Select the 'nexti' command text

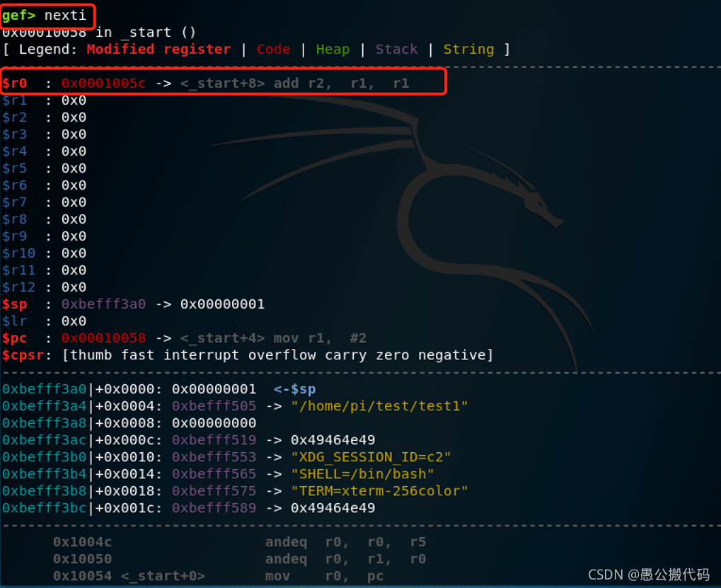pyautogui.click(x=65, y=16)
